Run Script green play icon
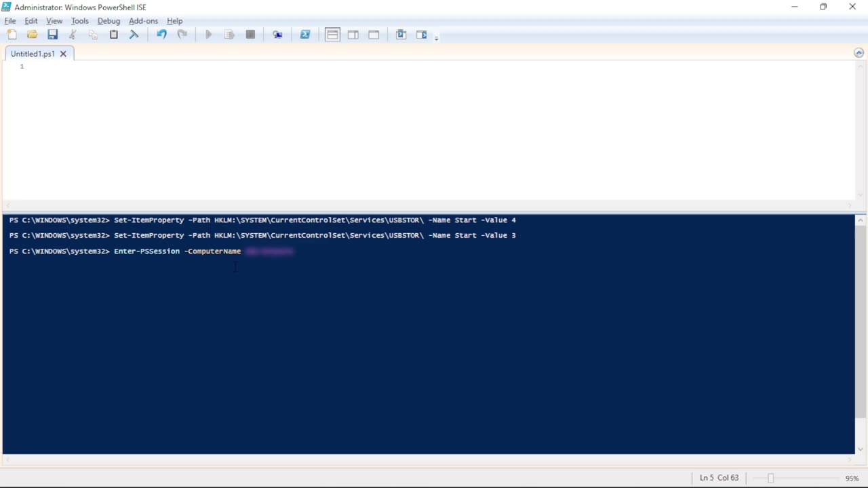Image resolution: width=868 pixels, height=488 pixels. pos(209,35)
